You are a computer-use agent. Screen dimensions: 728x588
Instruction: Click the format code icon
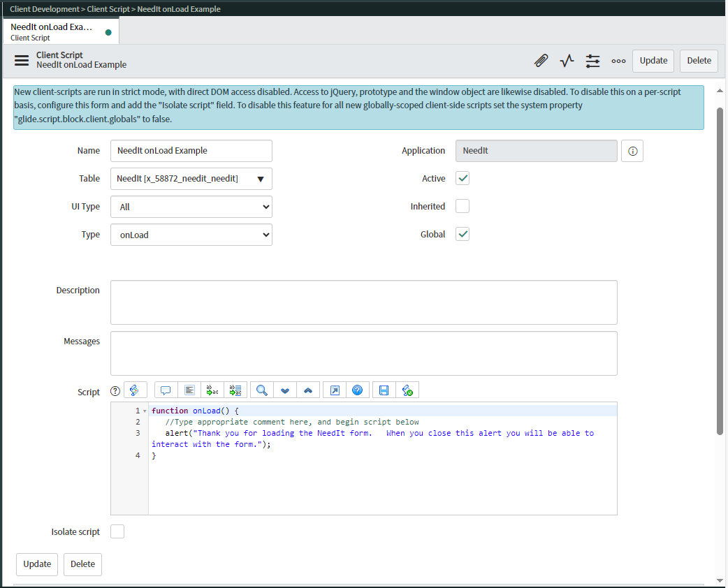[x=189, y=390]
